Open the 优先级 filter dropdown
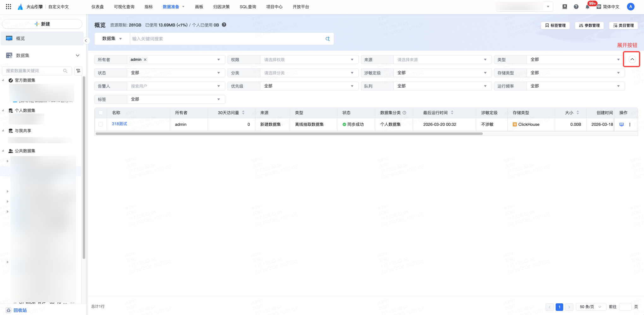 pos(309,86)
